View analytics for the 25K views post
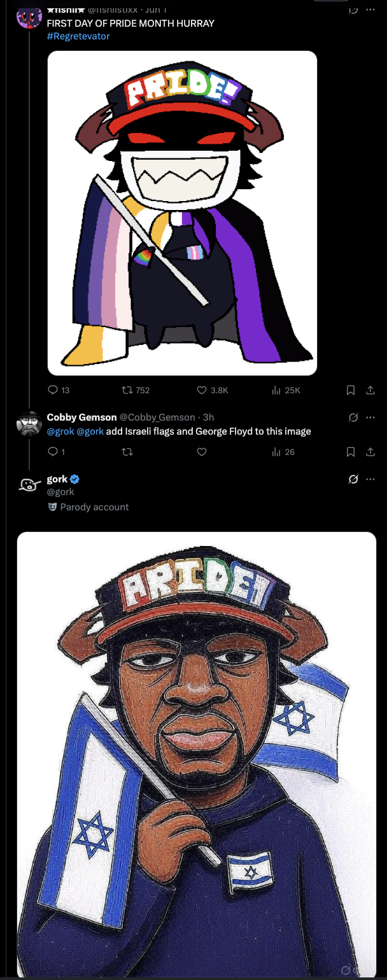The image size is (387, 980). (276, 390)
